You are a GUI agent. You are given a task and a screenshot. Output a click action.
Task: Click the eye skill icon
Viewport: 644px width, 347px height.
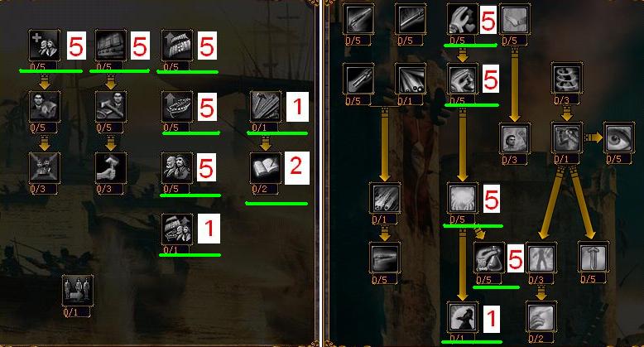coord(619,137)
